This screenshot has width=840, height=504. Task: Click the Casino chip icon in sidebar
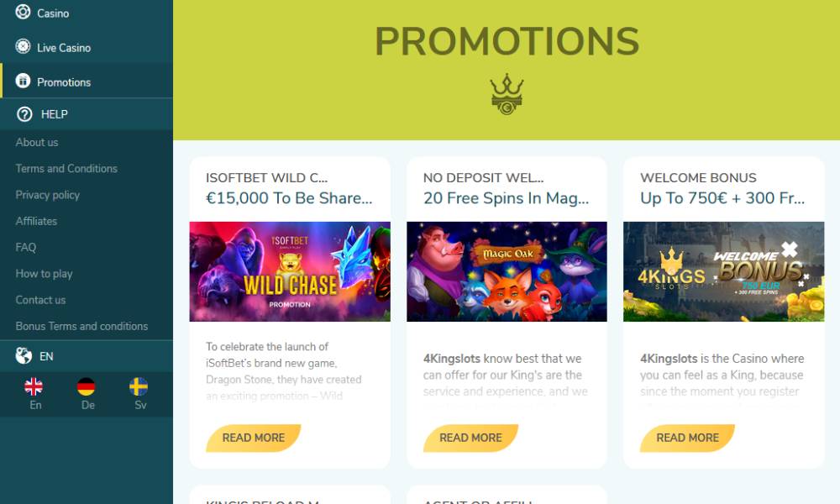click(x=23, y=12)
